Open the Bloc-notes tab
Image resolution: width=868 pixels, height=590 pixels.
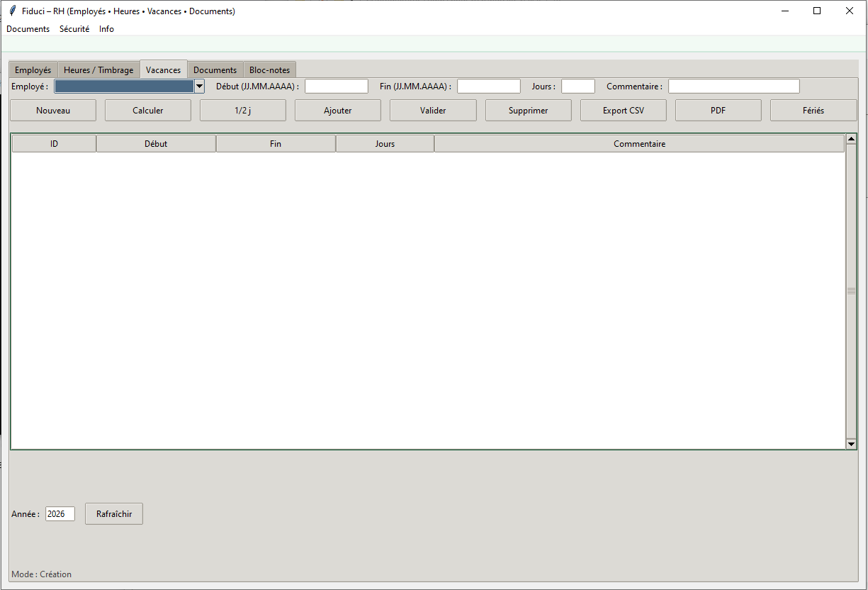pos(270,69)
